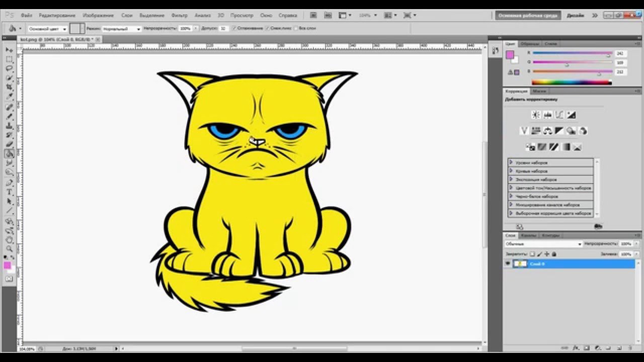Select the Слой 0 layer thumbnail
The height and width of the screenshot is (362, 644).
point(520,263)
